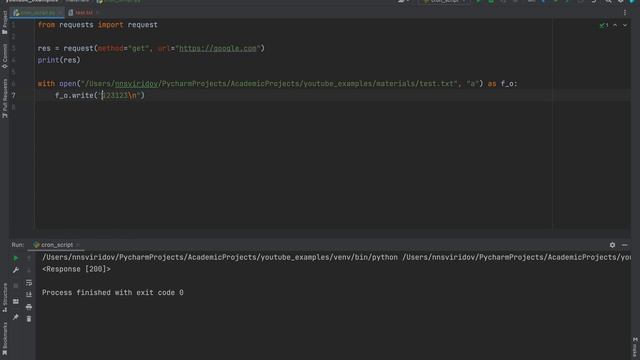Follow the https://google.com link in code

click(x=218, y=48)
